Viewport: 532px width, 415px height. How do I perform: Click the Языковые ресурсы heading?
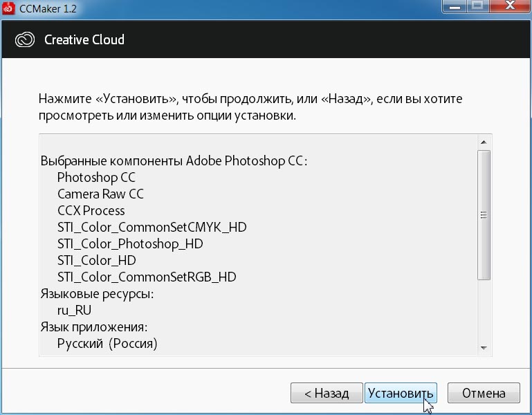pyautogui.click(x=97, y=293)
